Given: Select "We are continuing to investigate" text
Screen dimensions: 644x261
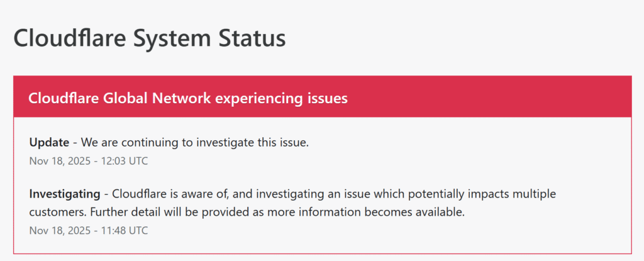Looking at the screenshot, I should [x=170, y=142].
